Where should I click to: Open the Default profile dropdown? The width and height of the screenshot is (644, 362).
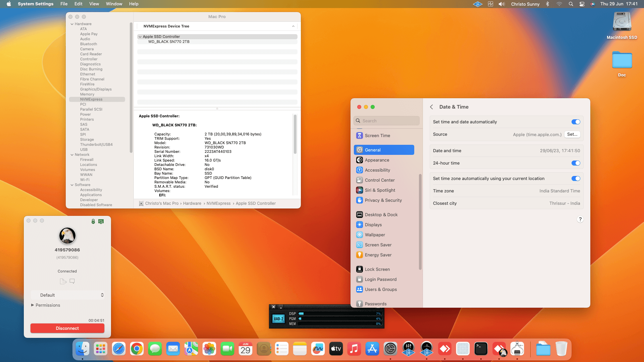point(68,295)
